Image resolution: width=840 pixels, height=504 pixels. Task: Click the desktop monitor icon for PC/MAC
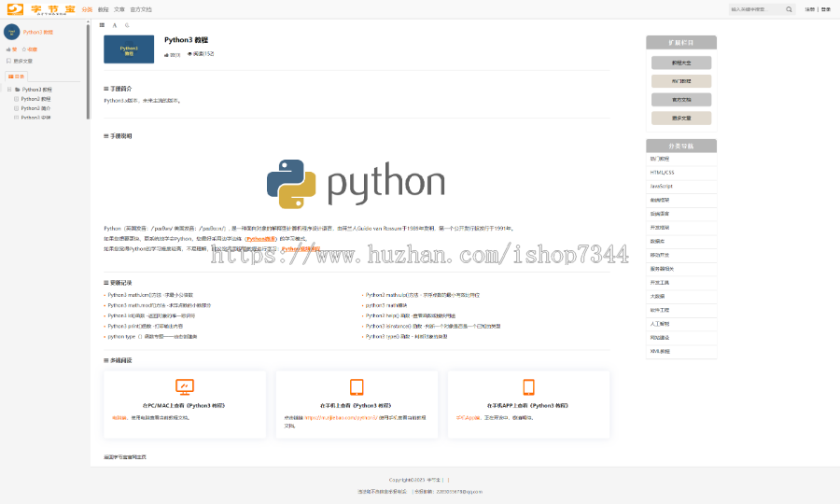pyautogui.click(x=185, y=386)
